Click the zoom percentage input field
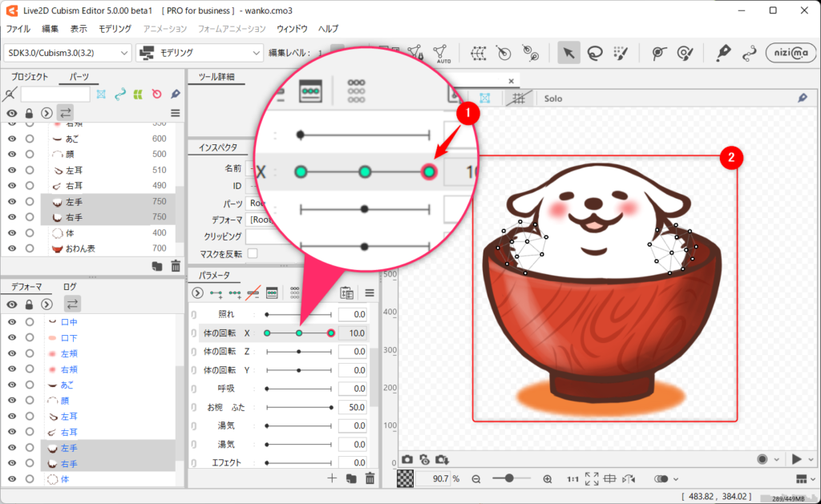Image resolution: width=821 pixels, height=504 pixels. click(x=435, y=479)
